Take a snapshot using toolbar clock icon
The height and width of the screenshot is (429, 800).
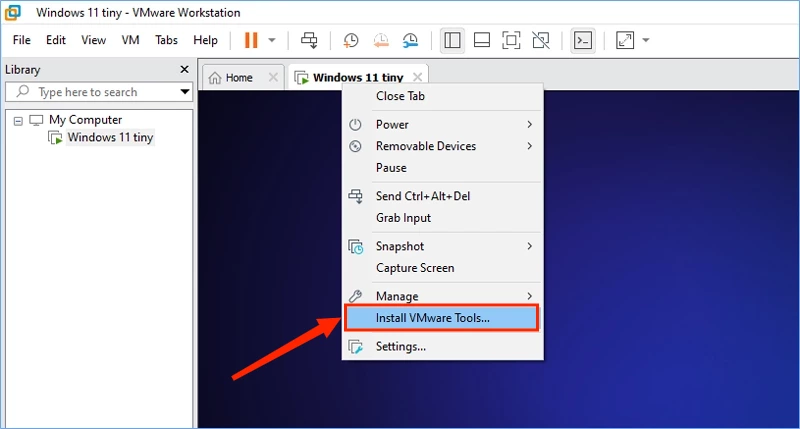click(351, 40)
